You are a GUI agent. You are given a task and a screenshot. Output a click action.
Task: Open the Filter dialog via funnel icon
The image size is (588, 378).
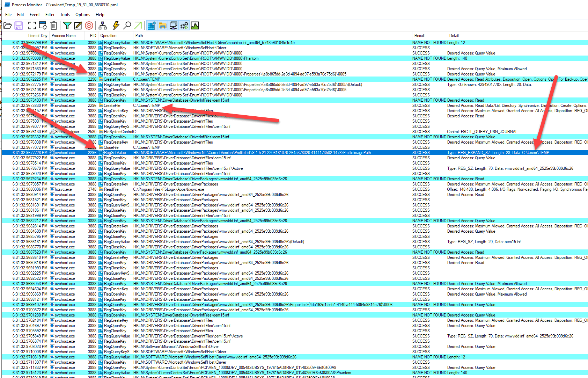point(67,26)
